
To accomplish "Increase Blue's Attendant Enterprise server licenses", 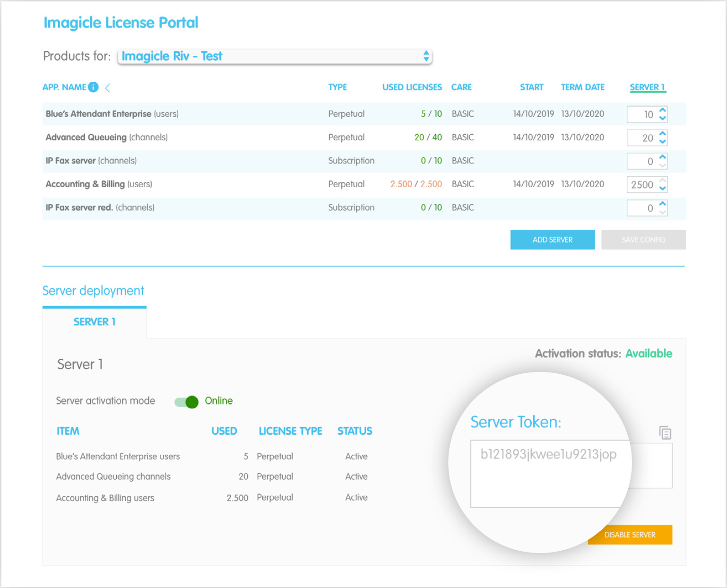I will 663,110.
